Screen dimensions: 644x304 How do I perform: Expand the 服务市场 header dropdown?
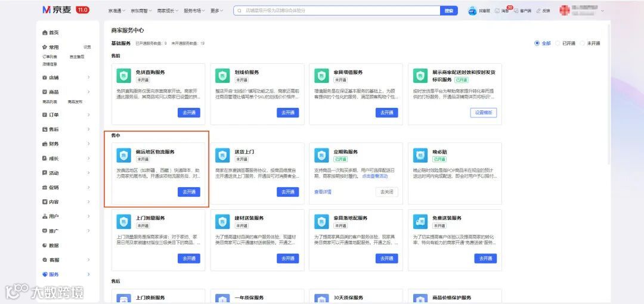pos(194,11)
